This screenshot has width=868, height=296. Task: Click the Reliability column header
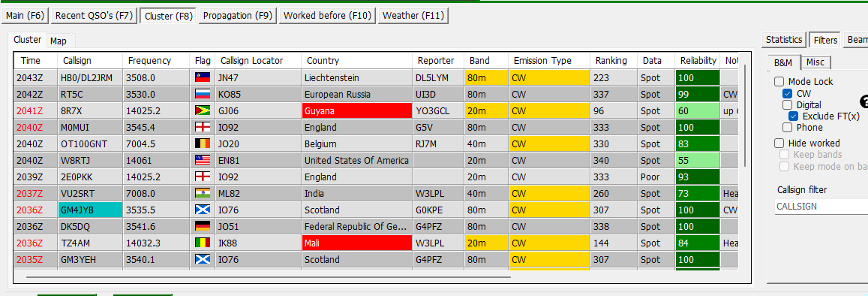pos(698,61)
